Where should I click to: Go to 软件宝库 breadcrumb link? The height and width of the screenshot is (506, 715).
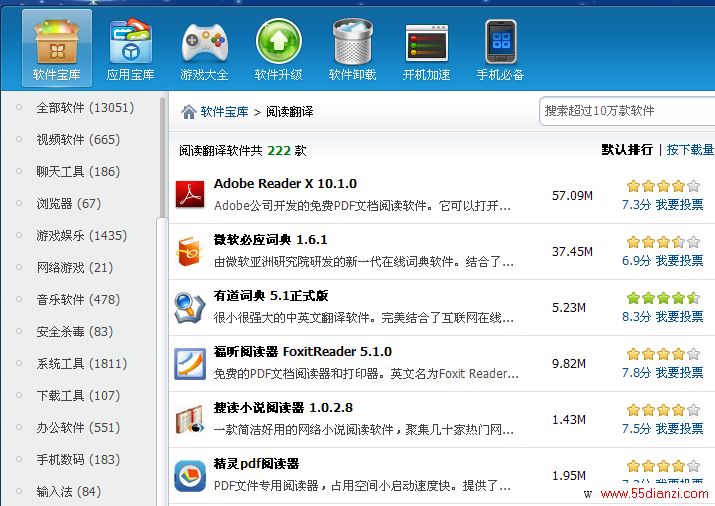pos(224,112)
